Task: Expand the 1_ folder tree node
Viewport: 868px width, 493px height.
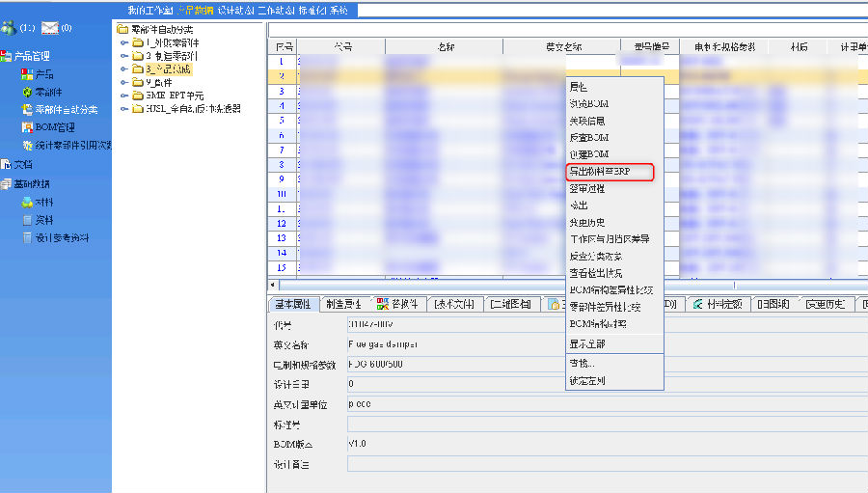Action: (x=124, y=43)
